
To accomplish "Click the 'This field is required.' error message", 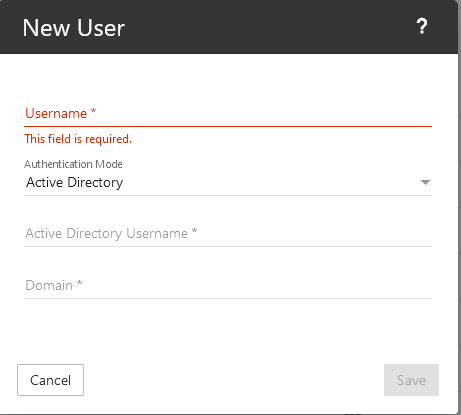I will [x=78, y=139].
